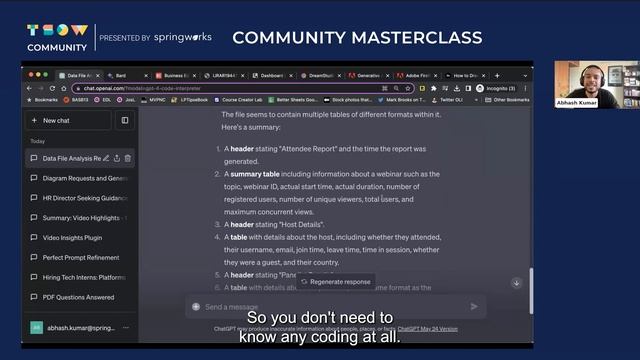The image size is (640, 360).
Task: Expand the tab search chevron
Action: coord(525,76)
